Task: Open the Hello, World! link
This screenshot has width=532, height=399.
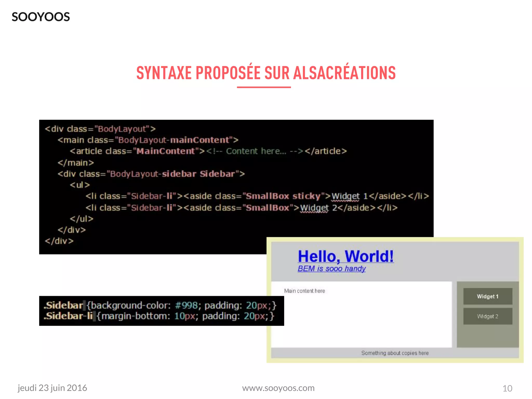Action: (x=345, y=256)
